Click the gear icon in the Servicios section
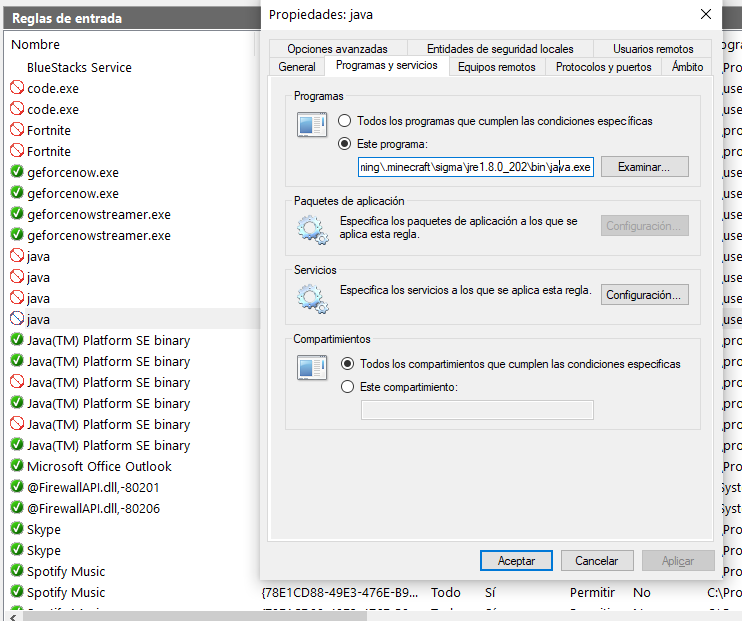This screenshot has height=621, width=742. point(313,297)
